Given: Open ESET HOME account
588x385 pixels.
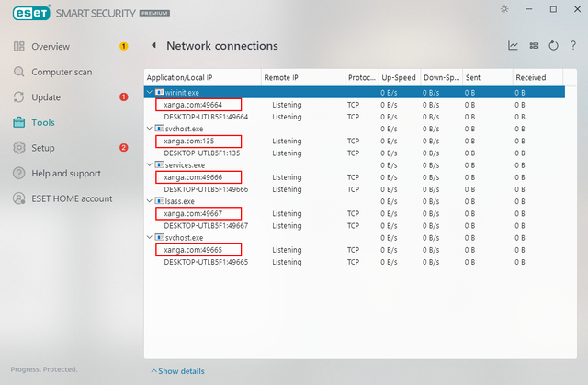Looking at the screenshot, I should pyautogui.click(x=72, y=198).
